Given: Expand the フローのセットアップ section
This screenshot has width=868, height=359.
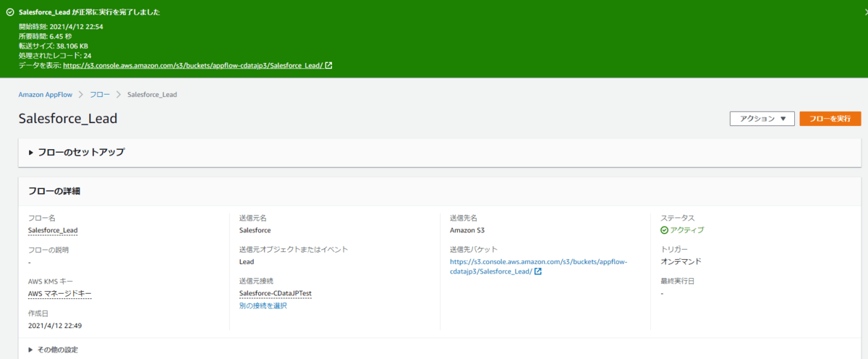Looking at the screenshot, I should coord(76,152).
